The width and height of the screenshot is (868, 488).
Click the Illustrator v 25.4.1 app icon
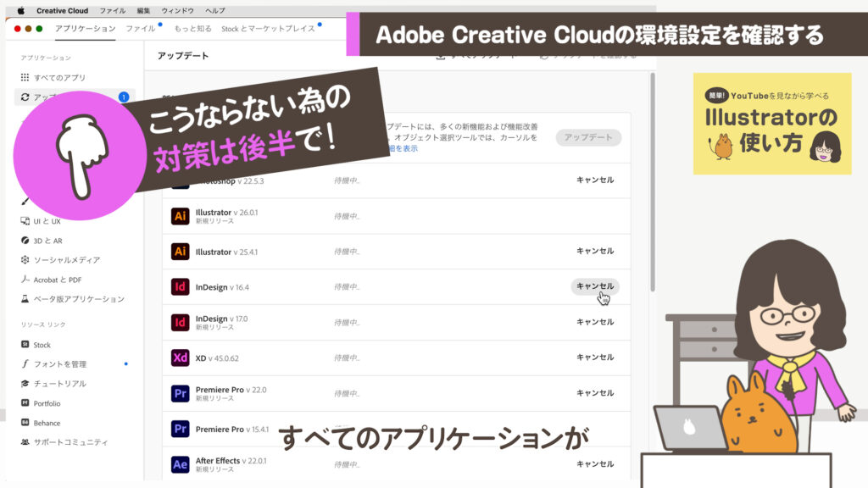point(180,252)
